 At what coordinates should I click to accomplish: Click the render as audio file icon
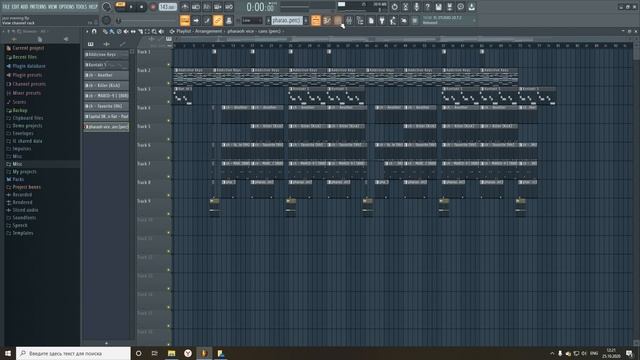click(x=449, y=7)
